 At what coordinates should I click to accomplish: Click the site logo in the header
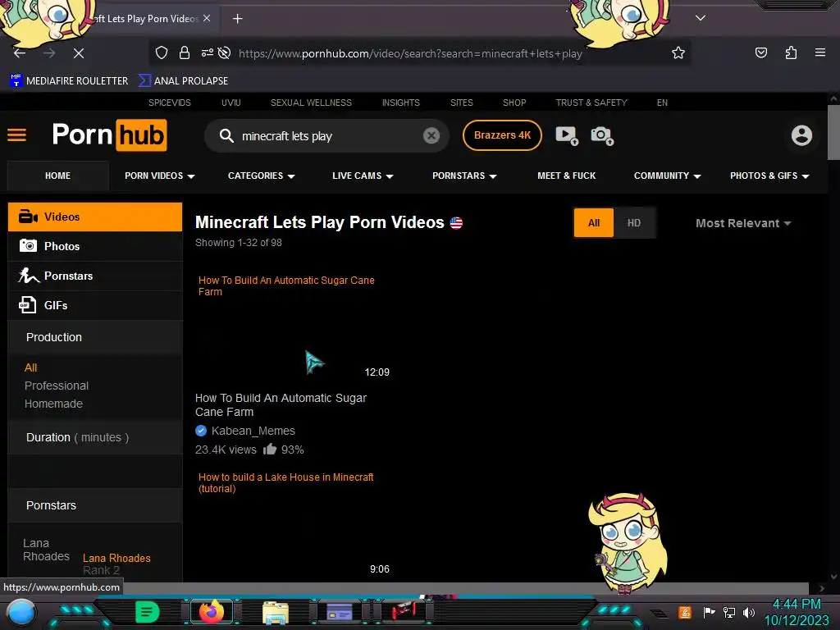(x=110, y=135)
